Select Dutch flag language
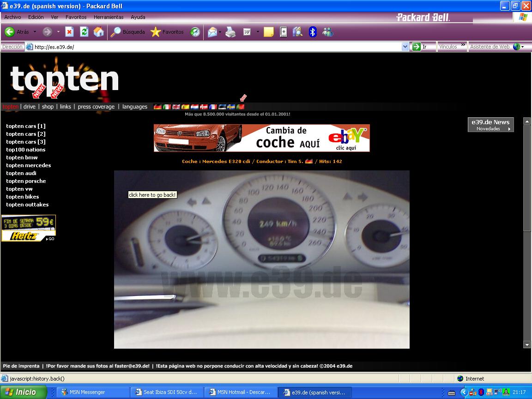Viewport: 532px width, 399px height. coord(194,107)
